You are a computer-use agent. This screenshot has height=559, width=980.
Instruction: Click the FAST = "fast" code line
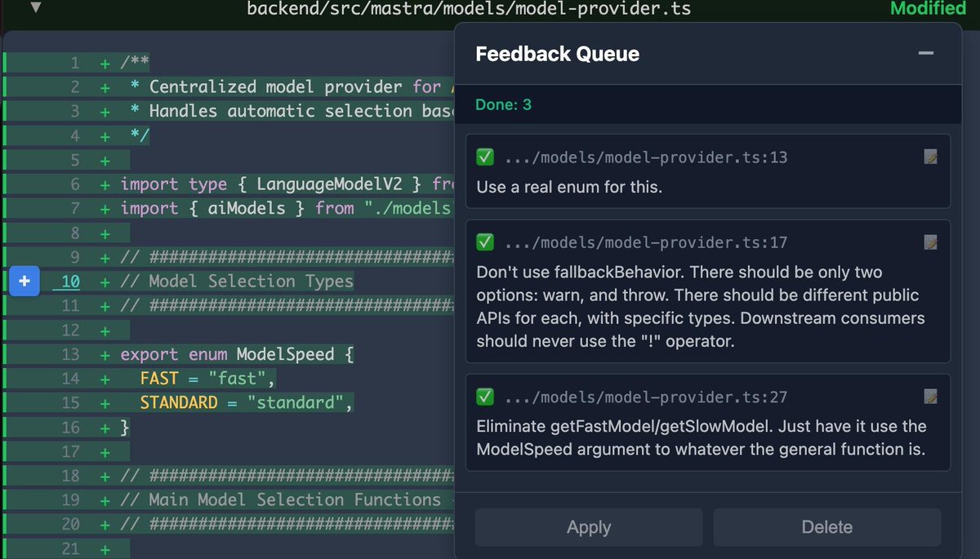pyautogui.click(x=208, y=379)
